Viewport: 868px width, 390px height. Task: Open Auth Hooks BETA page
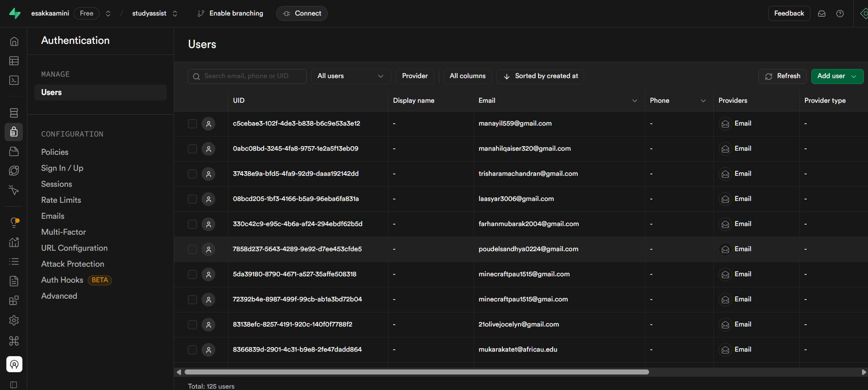[76, 280]
